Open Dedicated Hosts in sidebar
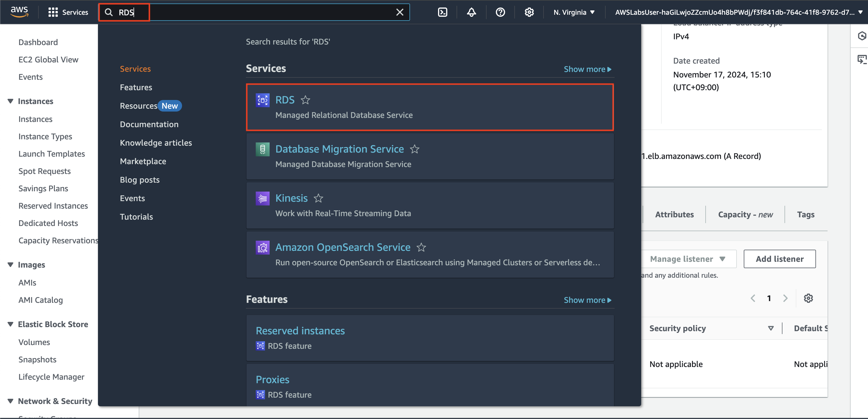 tap(48, 223)
